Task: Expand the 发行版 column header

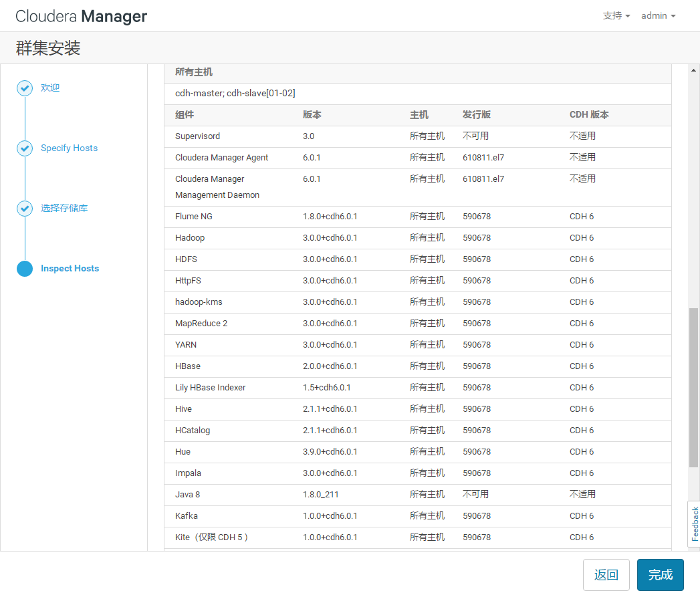Action: click(477, 114)
